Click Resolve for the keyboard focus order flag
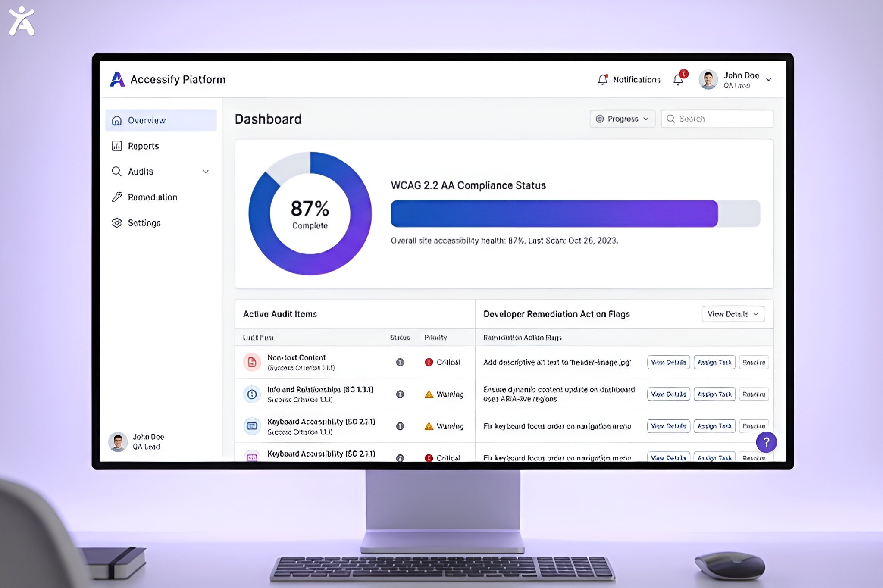The width and height of the screenshot is (883, 588). click(x=754, y=426)
